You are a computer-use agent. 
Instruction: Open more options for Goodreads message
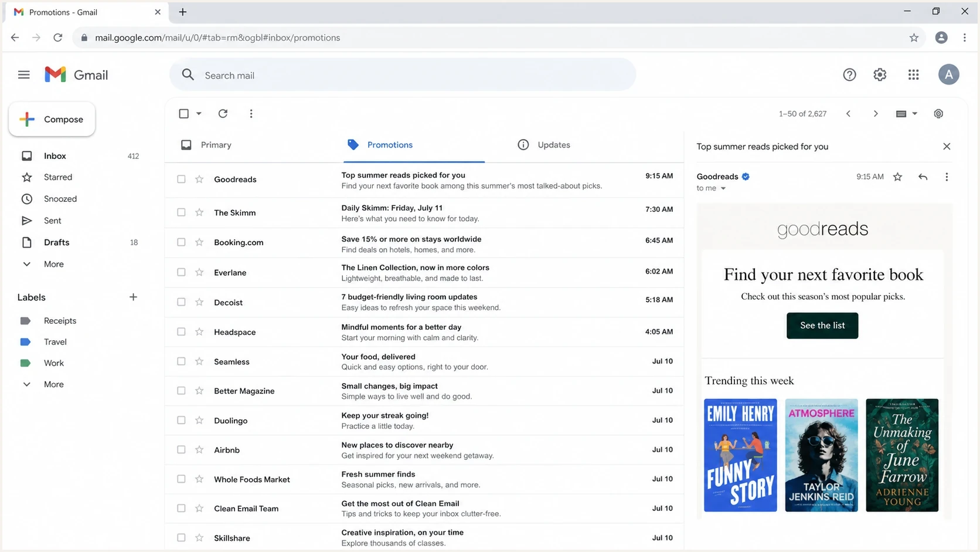point(947,177)
